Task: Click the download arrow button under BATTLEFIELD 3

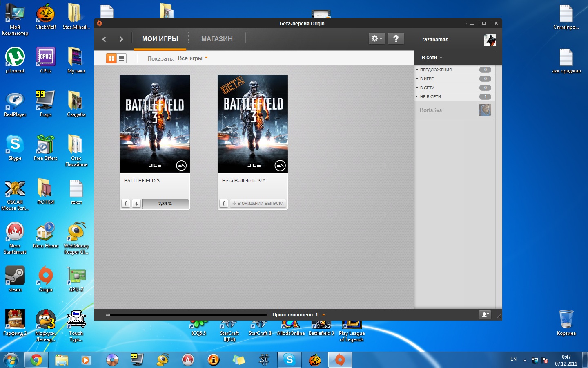Action: 136,203
